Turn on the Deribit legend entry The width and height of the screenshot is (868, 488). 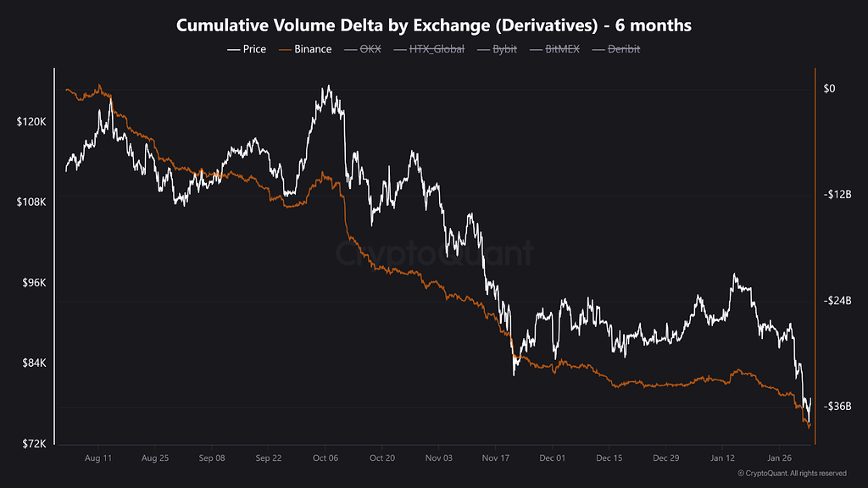[x=618, y=49]
